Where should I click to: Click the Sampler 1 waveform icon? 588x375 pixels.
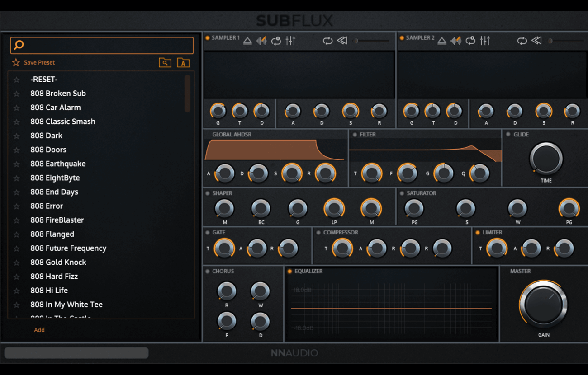click(x=261, y=41)
